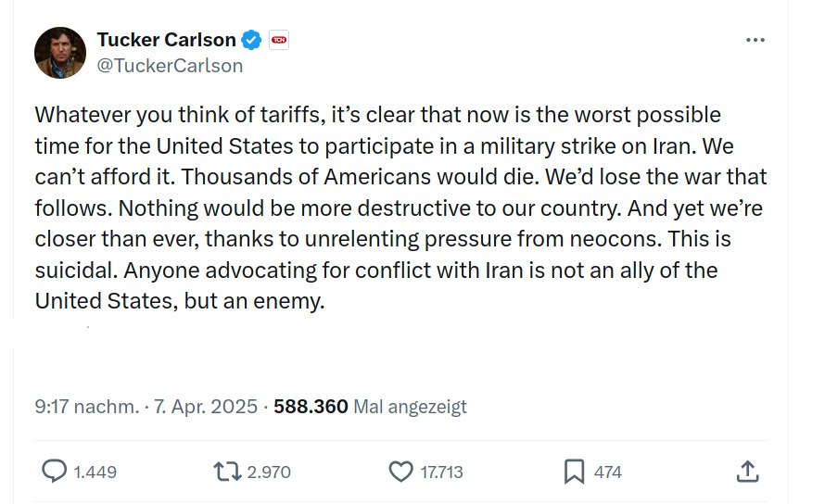Open Tucker Carlson's profile picture
The width and height of the screenshot is (825, 504).
pyautogui.click(x=60, y=53)
